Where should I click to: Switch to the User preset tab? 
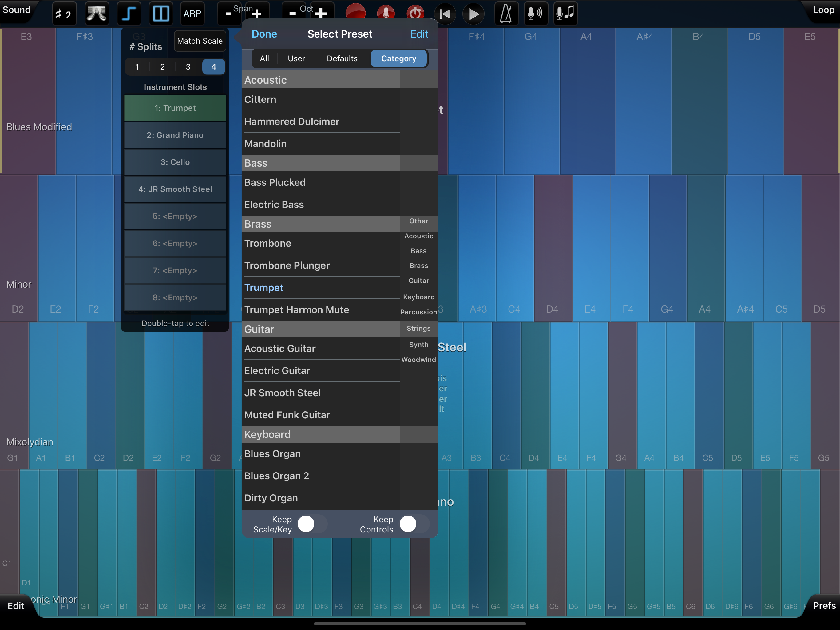pos(296,58)
